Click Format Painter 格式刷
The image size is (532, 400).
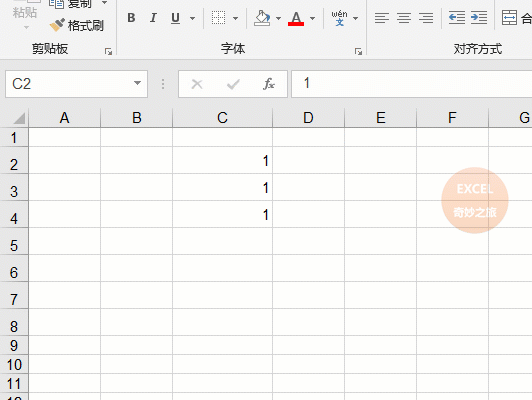point(77,25)
